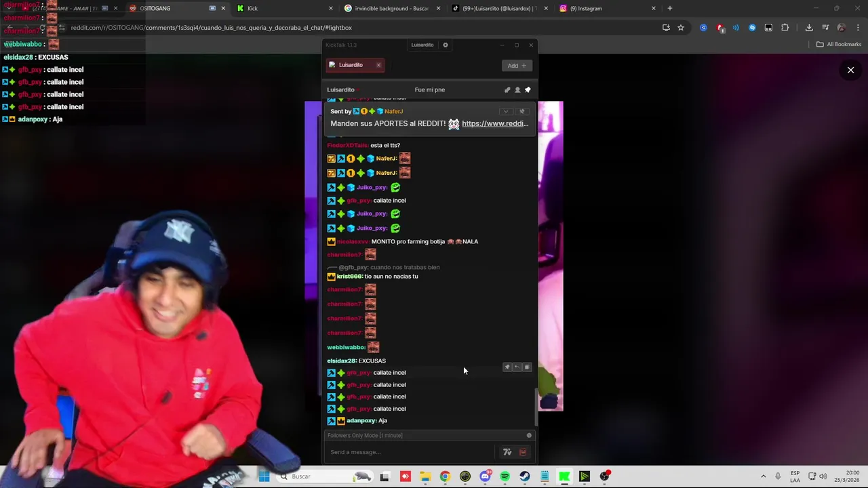The height and width of the screenshot is (488, 868).
Task: Open the Shazam browser extension
Action: (x=752, y=28)
